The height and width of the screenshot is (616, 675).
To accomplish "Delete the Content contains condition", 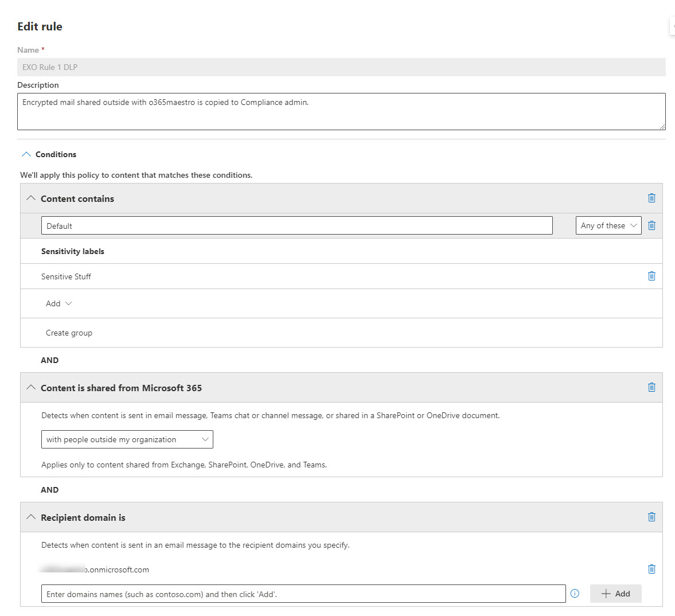I will tap(651, 198).
